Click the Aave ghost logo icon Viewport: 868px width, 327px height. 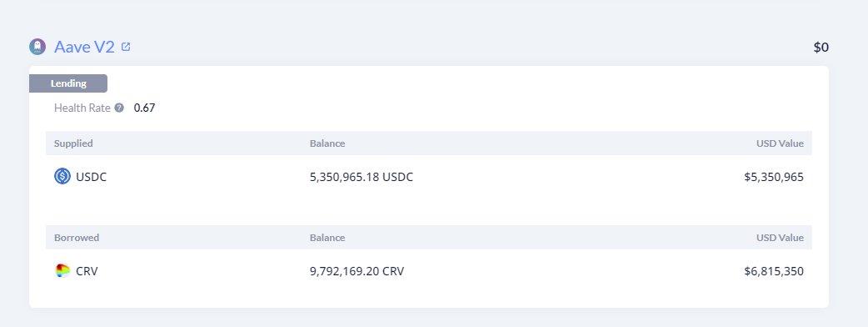coord(37,47)
